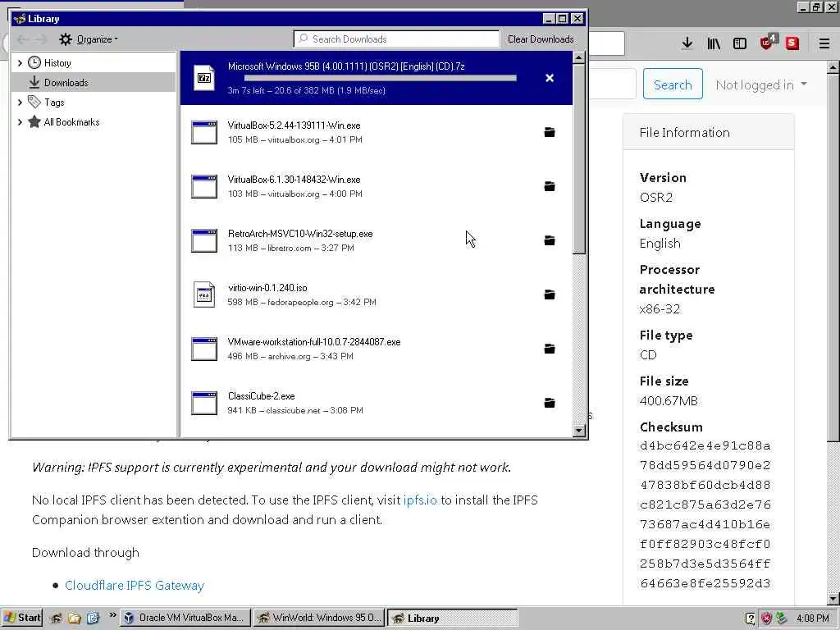Show RetroArch-MSVC10-Win32-setup.exe in its folder
The width and height of the screenshot is (840, 630).
pos(549,240)
